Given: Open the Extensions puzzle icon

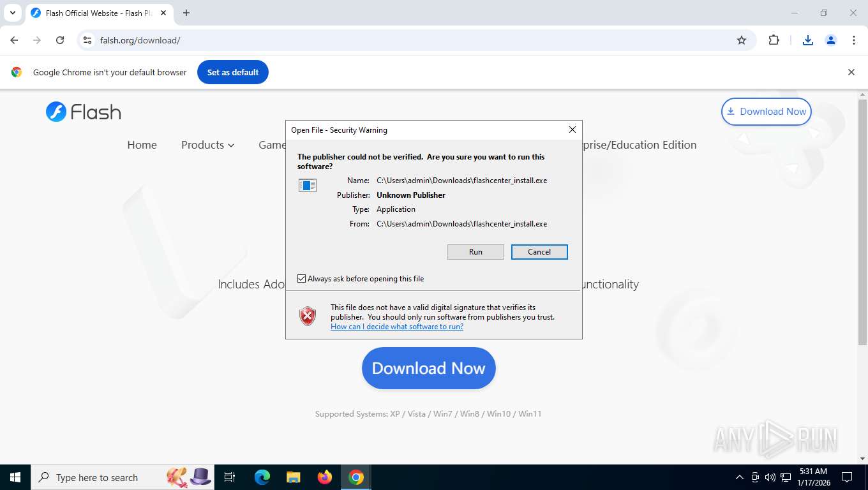Looking at the screenshot, I should click(x=774, y=40).
